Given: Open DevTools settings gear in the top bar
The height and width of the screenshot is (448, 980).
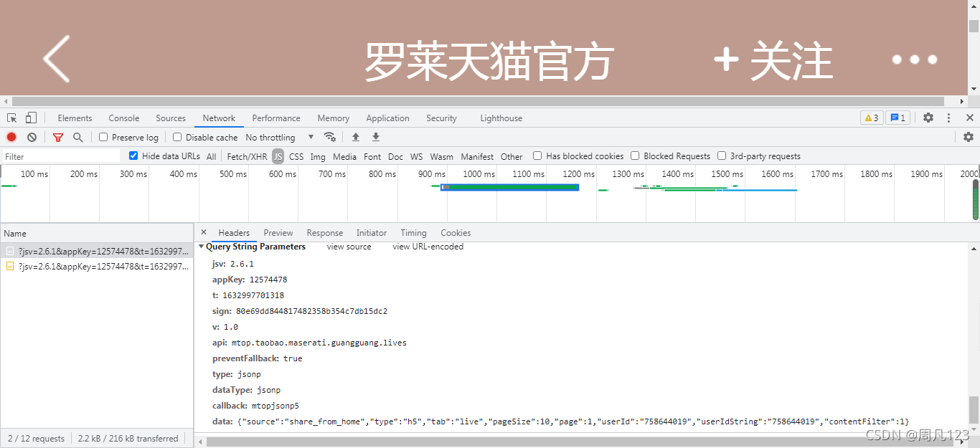Looking at the screenshot, I should pos(928,118).
